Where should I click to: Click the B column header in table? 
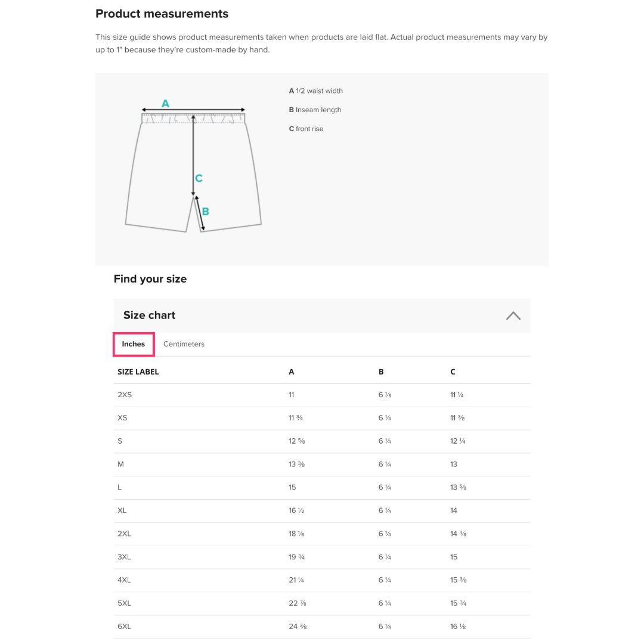pos(381,372)
